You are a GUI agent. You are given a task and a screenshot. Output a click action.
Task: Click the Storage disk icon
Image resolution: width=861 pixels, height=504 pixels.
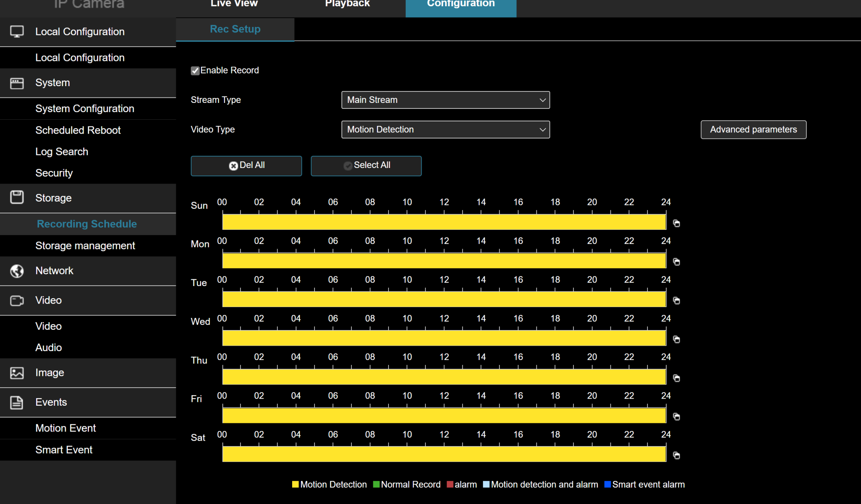(17, 197)
